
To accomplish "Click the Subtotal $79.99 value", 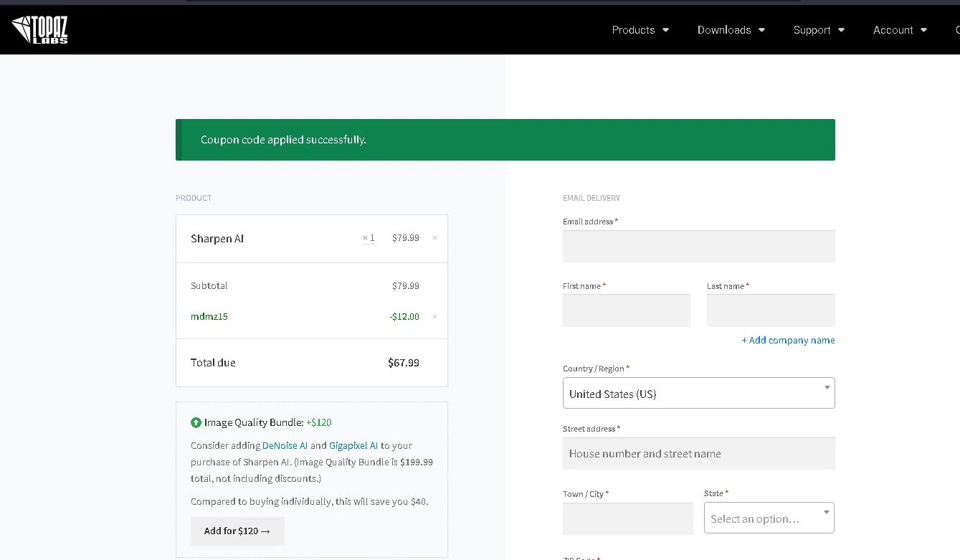I will (x=406, y=285).
